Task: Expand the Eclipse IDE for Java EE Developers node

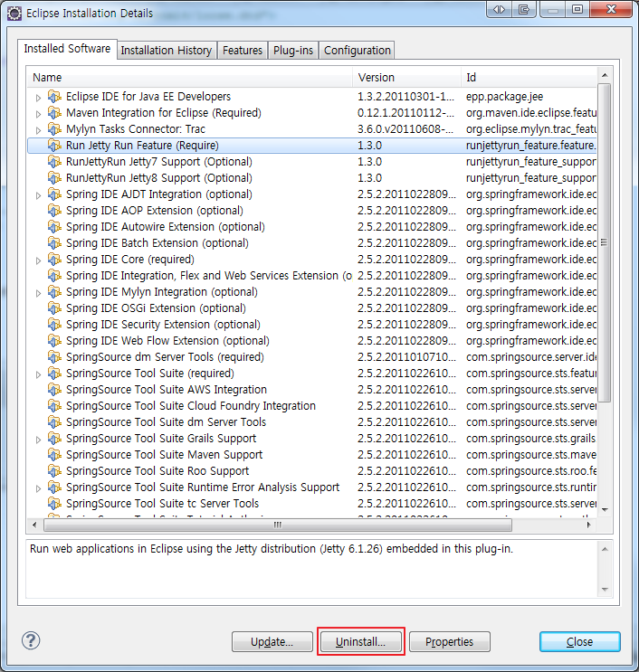Action: point(38,98)
